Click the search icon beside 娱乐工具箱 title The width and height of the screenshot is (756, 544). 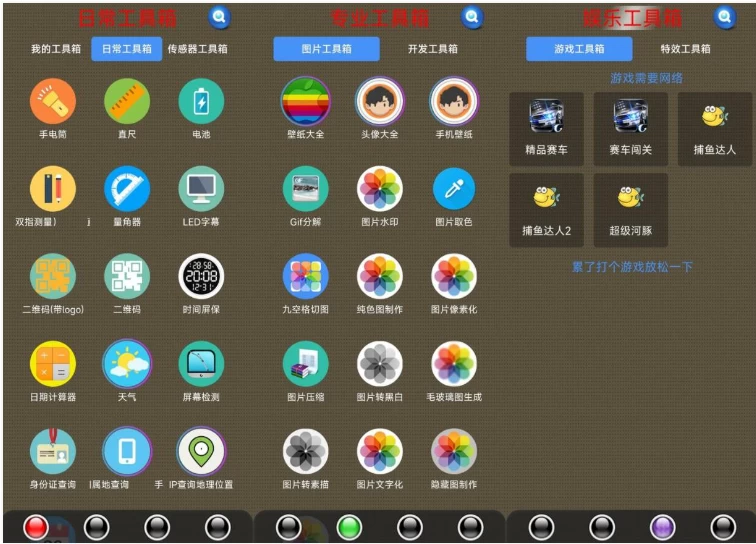[x=724, y=17]
